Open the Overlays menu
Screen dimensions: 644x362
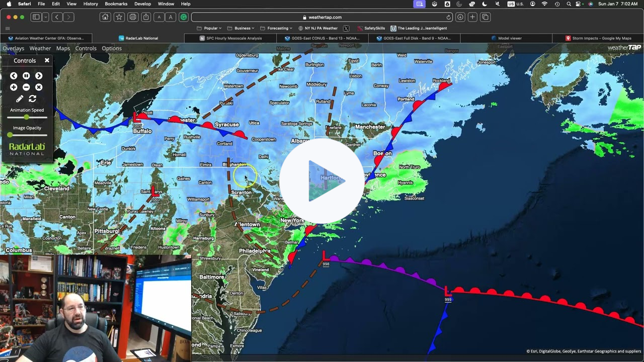click(13, 48)
